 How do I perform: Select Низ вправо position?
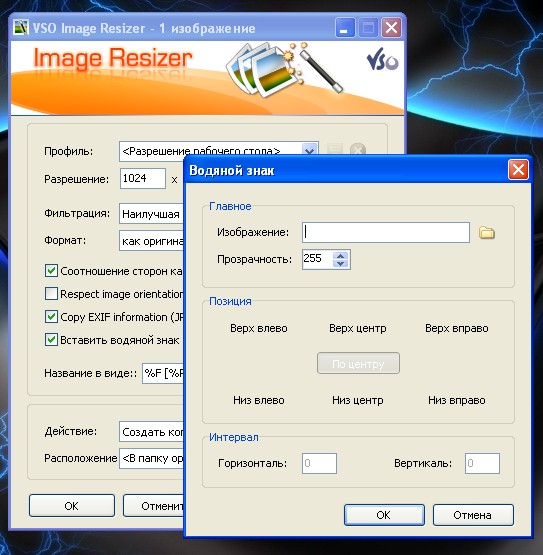[457, 400]
